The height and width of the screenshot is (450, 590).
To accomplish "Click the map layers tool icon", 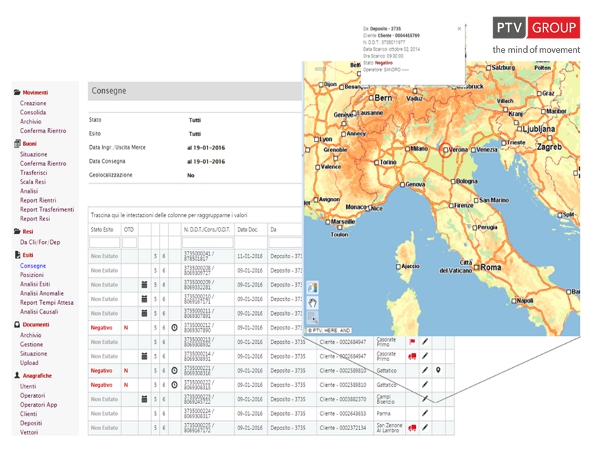I will [313, 288].
